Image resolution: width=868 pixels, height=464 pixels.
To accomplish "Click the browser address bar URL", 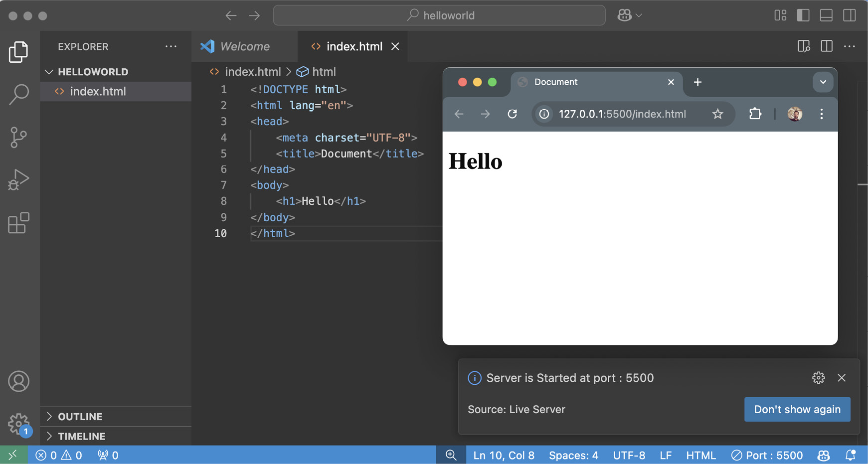I will [622, 114].
